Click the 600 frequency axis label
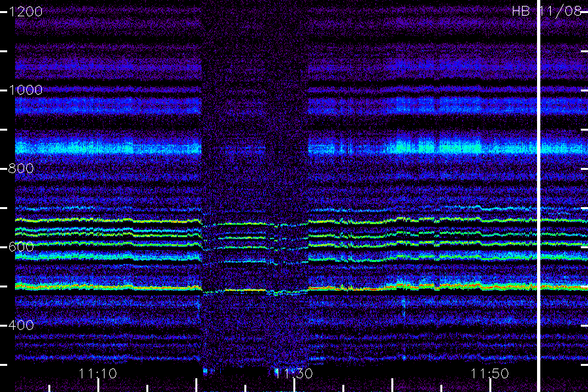588x392 pixels. pos(21,246)
